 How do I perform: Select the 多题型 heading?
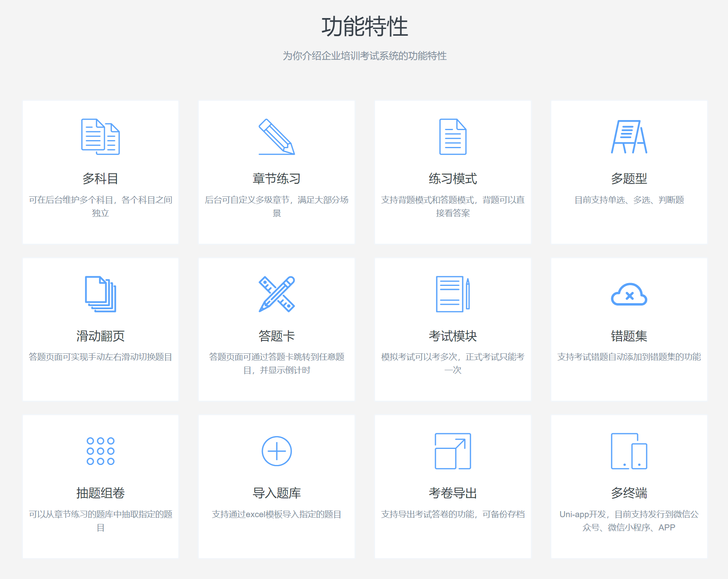coord(629,178)
